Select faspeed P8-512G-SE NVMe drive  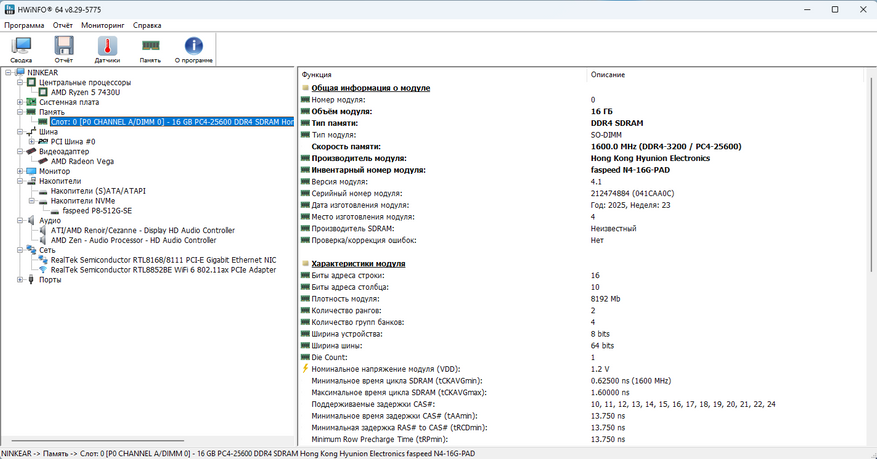coord(96,210)
